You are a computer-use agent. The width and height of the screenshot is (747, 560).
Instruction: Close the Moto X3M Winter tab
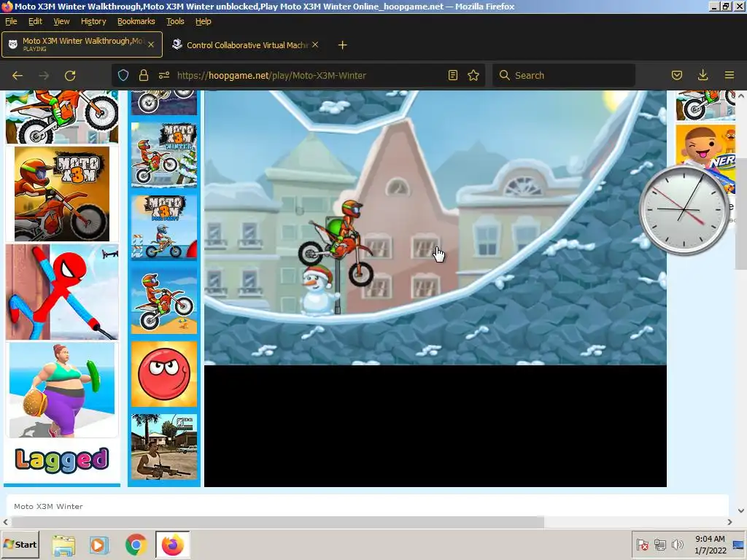coord(151,44)
